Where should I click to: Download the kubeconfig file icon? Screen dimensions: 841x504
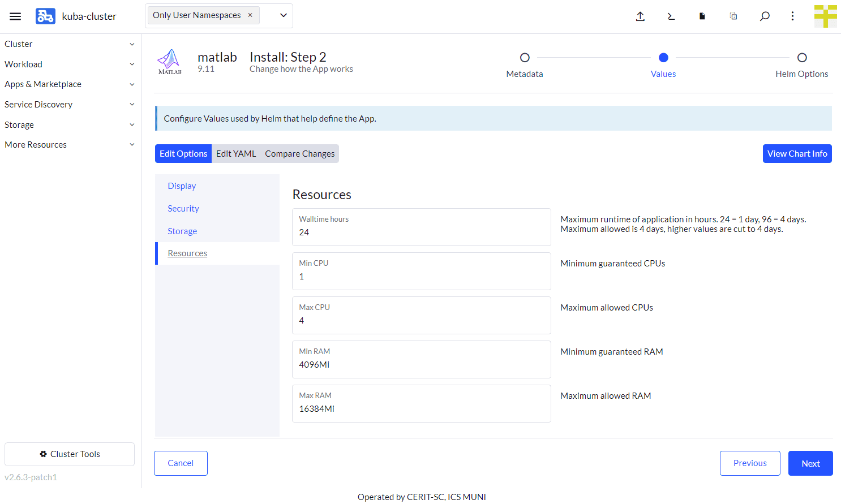pos(702,16)
